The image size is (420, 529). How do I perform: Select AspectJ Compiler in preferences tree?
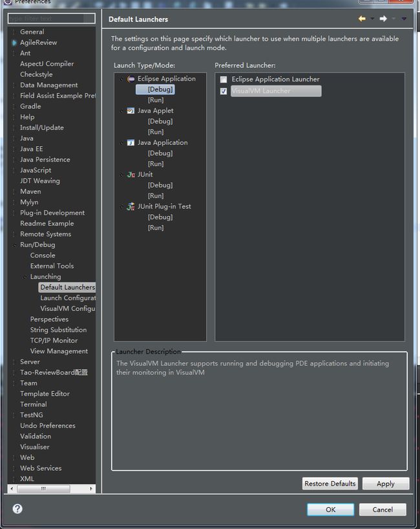(x=47, y=64)
